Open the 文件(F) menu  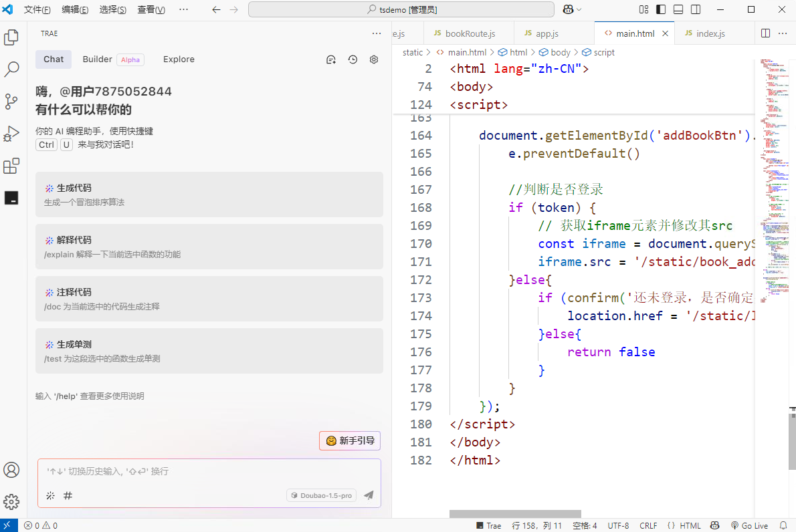37,9
